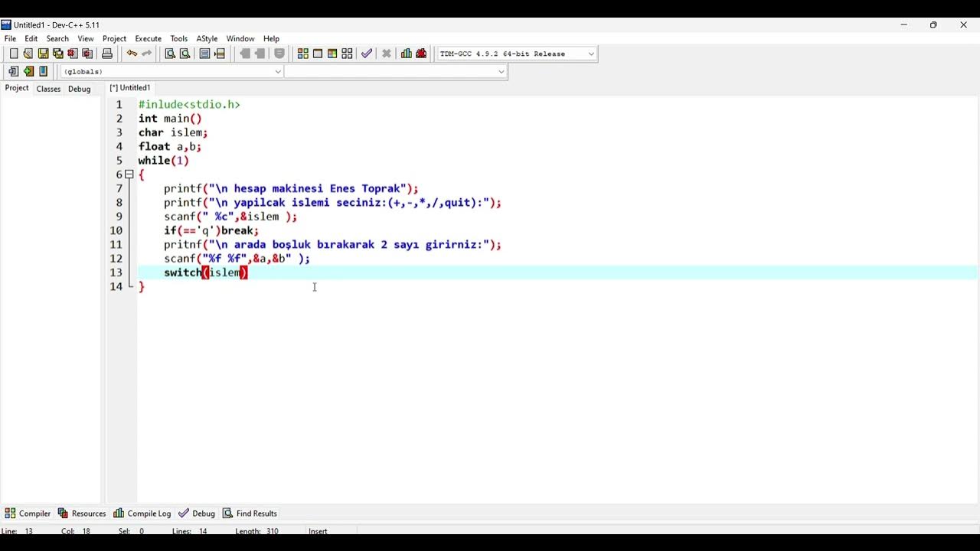Open the View menu
The image size is (980, 551).
coord(86,38)
